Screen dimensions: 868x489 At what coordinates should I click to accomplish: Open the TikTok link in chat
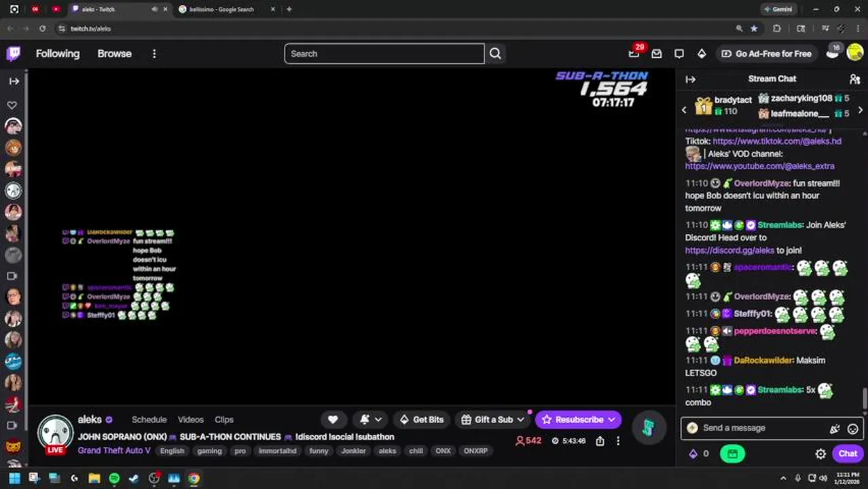777,141
